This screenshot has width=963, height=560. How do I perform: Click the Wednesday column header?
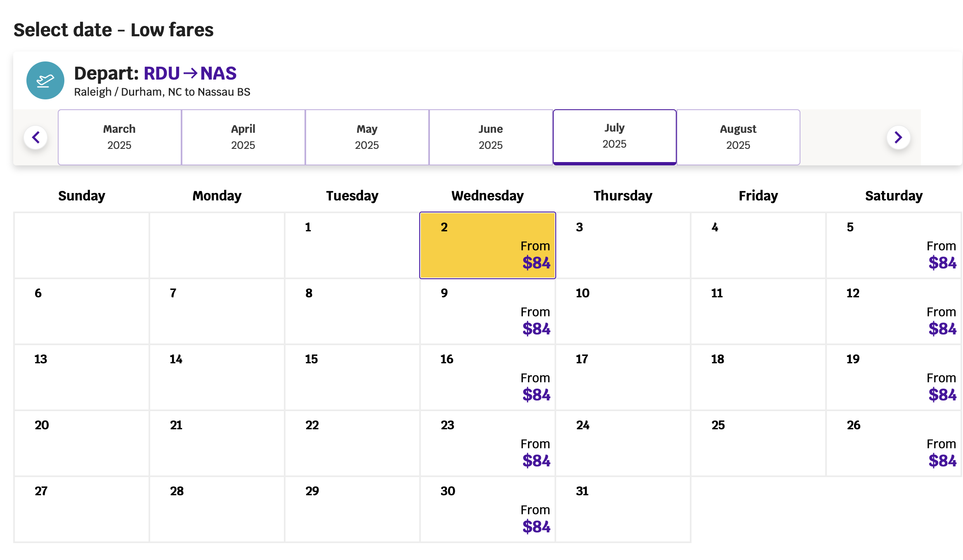coord(488,195)
